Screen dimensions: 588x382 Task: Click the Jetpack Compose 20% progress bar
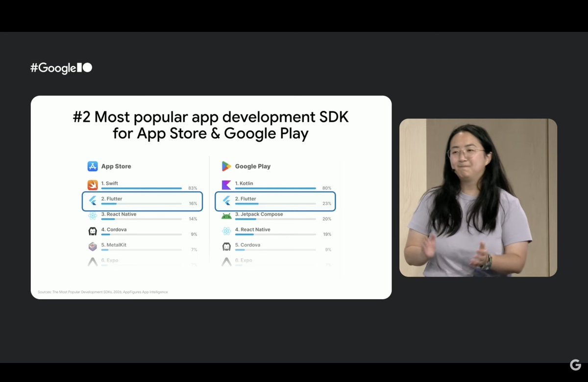click(x=275, y=219)
